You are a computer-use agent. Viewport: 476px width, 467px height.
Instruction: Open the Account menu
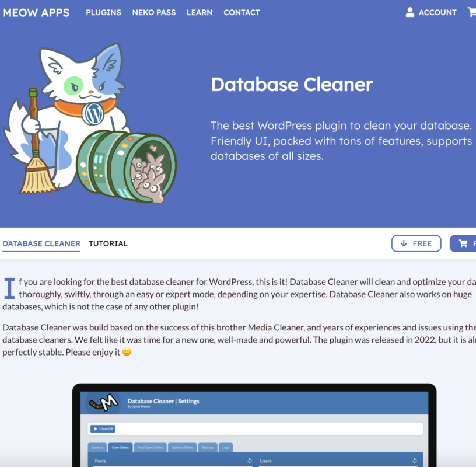432,12
